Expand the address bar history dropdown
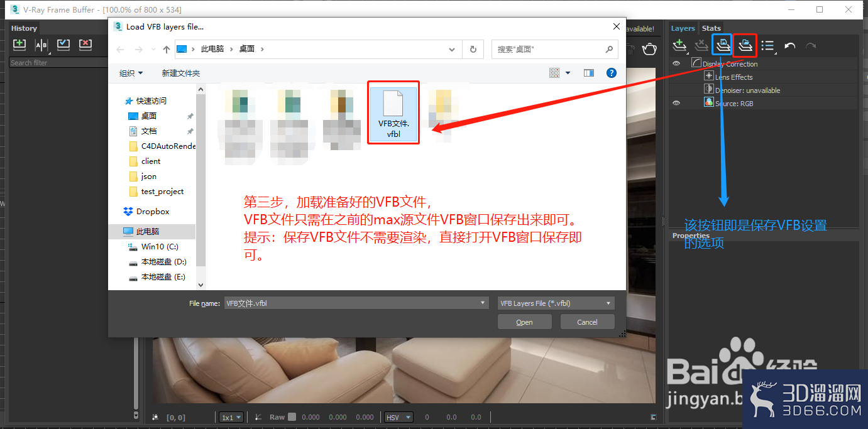868x429 pixels. [452, 49]
